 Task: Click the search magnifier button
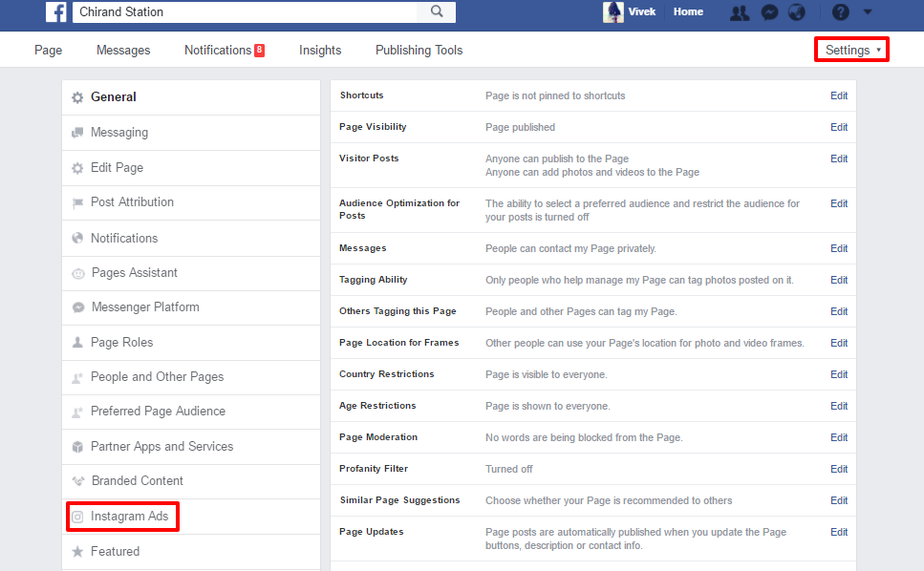[436, 11]
